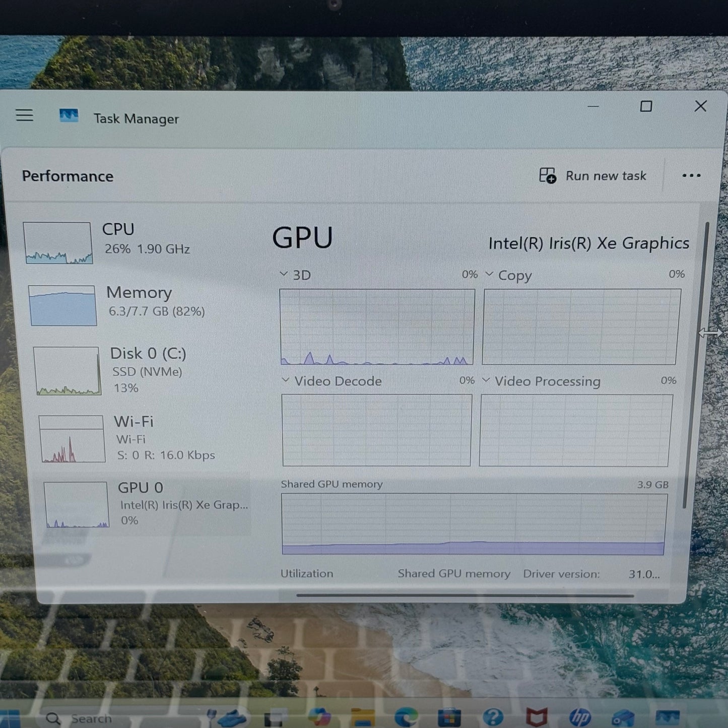Open the hamburger navigation menu

[x=24, y=115]
